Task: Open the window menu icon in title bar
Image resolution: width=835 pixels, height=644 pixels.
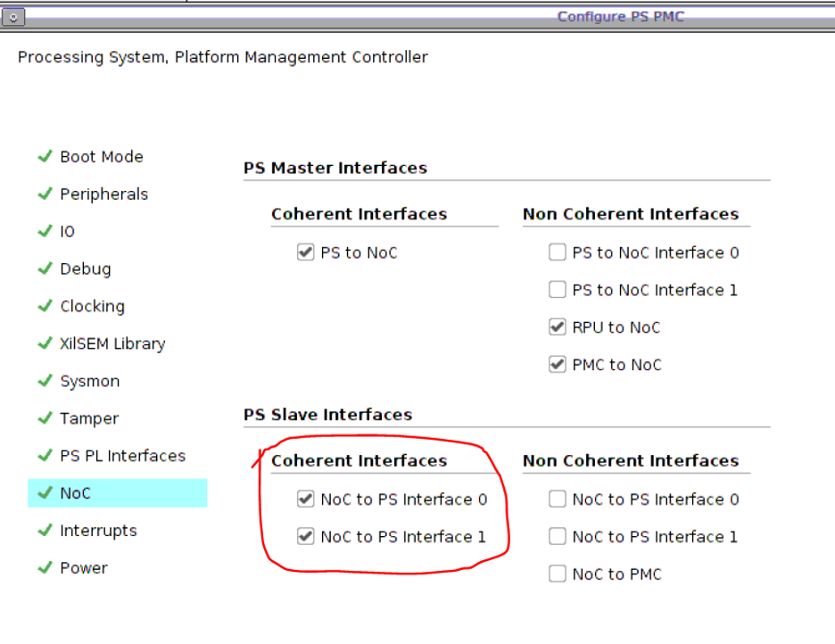Action: [x=13, y=17]
